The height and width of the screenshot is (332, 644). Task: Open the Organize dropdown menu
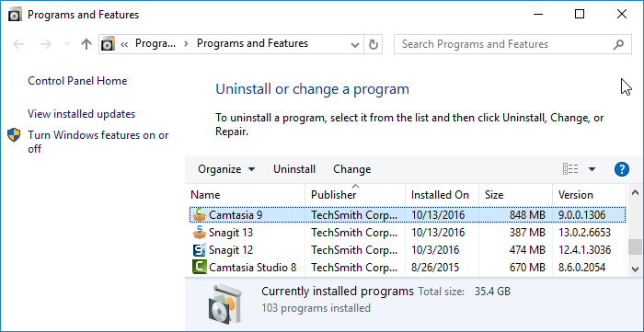point(226,169)
